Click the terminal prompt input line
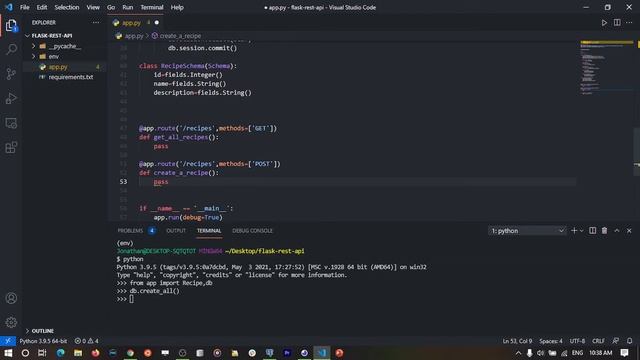 pos(131,299)
